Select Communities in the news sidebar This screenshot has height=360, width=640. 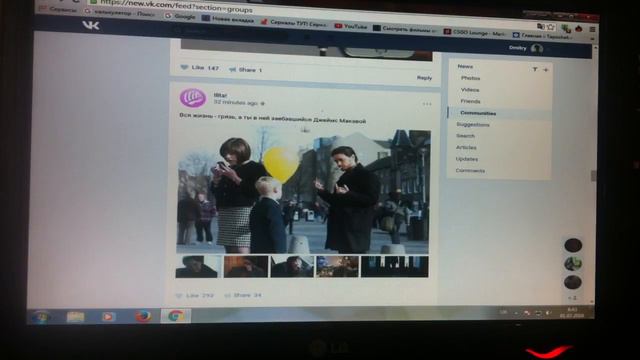point(478,113)
